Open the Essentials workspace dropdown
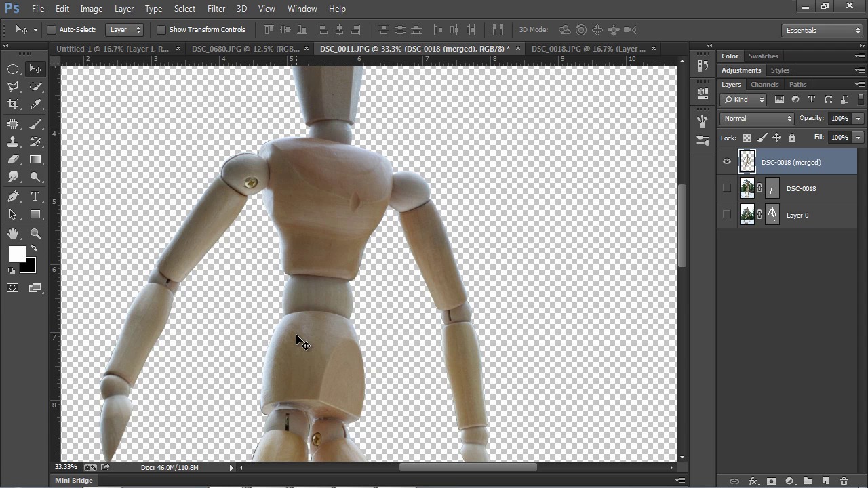Viewport: 868px width, 488px height. tap(822, 30)
